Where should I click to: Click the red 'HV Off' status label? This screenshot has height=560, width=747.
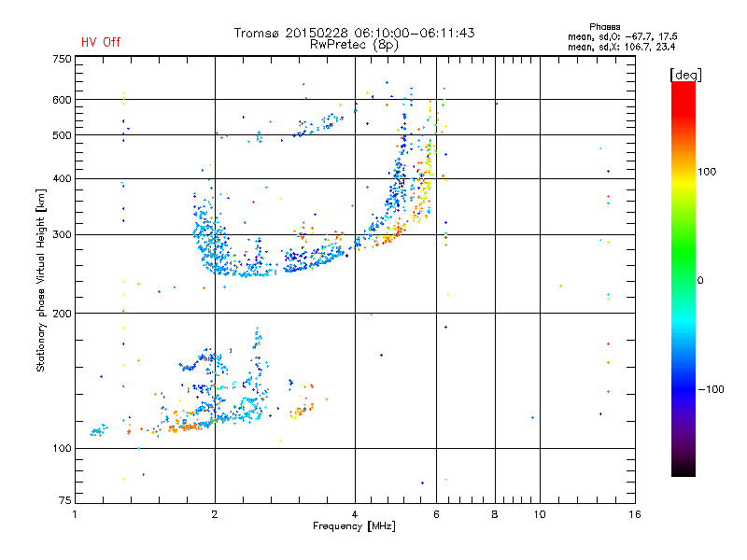point(101,42)
